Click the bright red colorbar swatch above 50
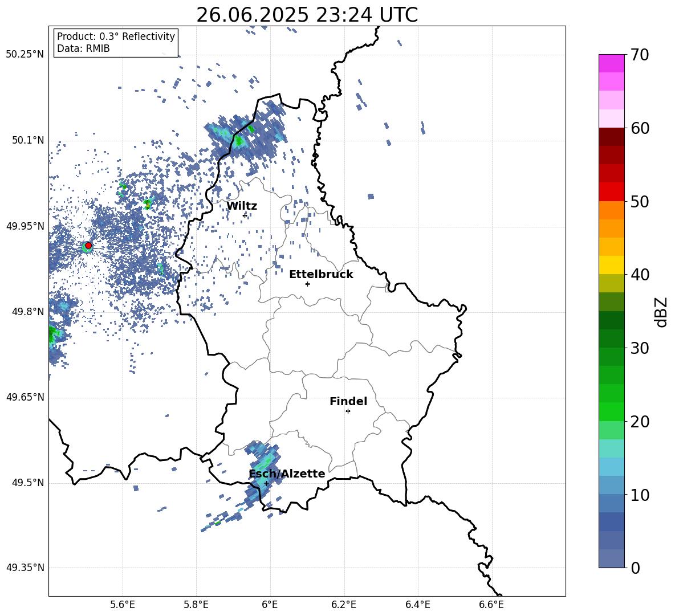This screenshot has width=675, height=616. click(x=611, y=192)
